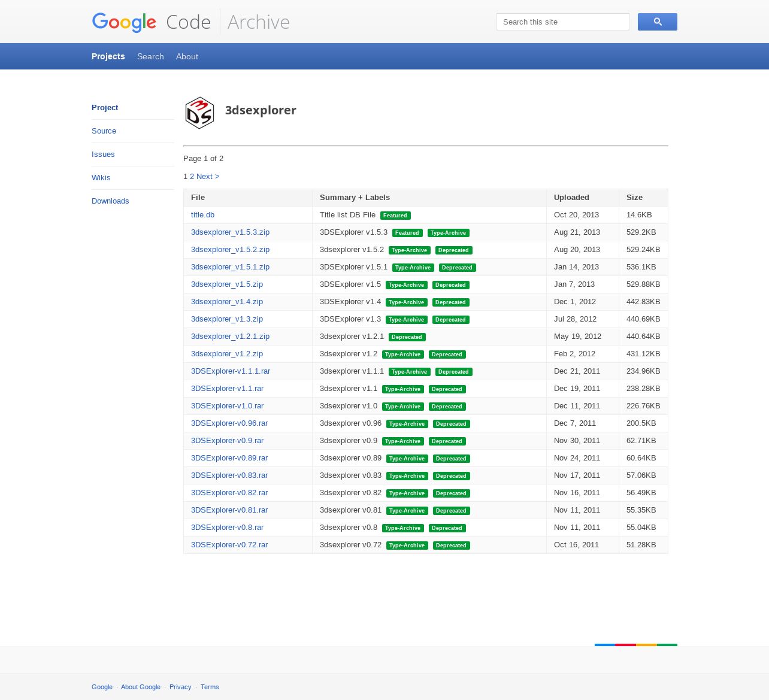769x700 pixels.
Task: Download title.db file
Action: (x=202, y=215)
